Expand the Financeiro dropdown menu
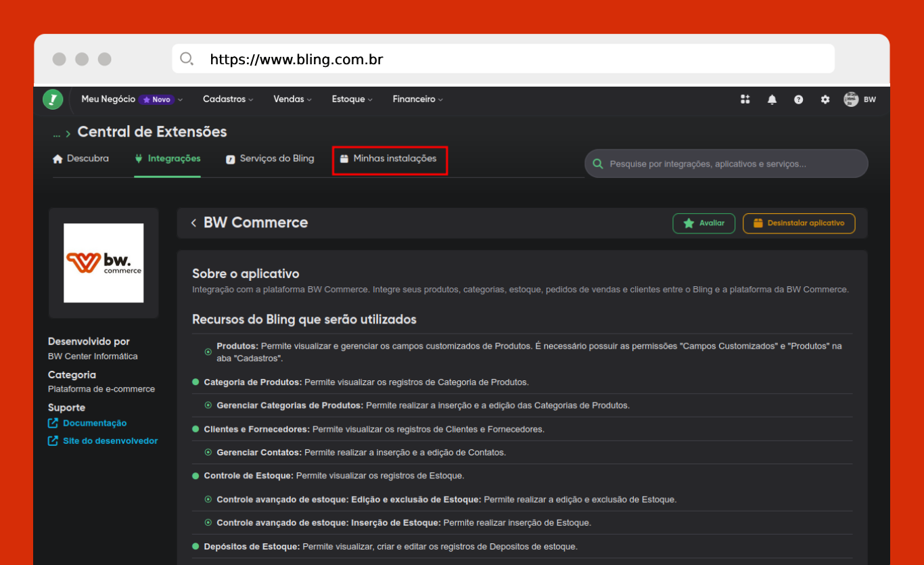924x565 pixels. (418, 99)
